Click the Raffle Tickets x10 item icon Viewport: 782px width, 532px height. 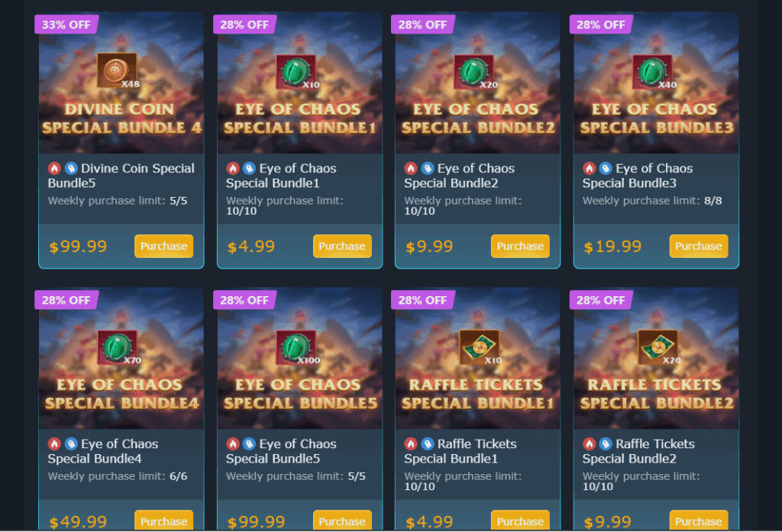480,347
